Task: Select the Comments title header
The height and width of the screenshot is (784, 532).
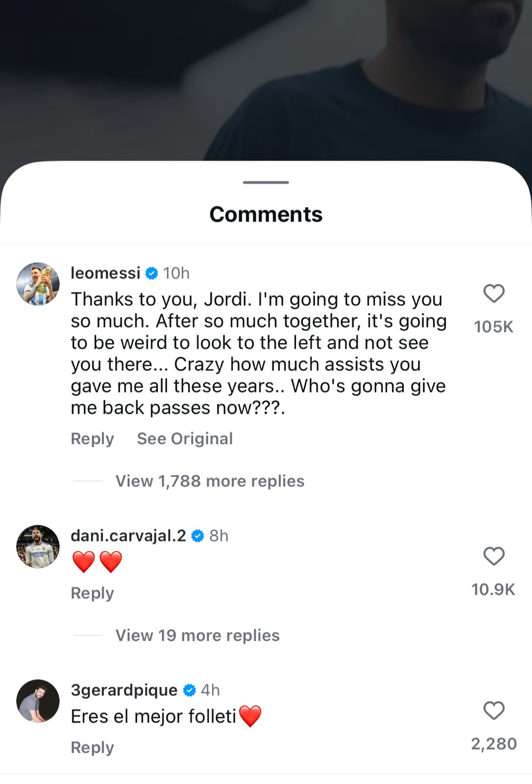Action: pos(266,214)
